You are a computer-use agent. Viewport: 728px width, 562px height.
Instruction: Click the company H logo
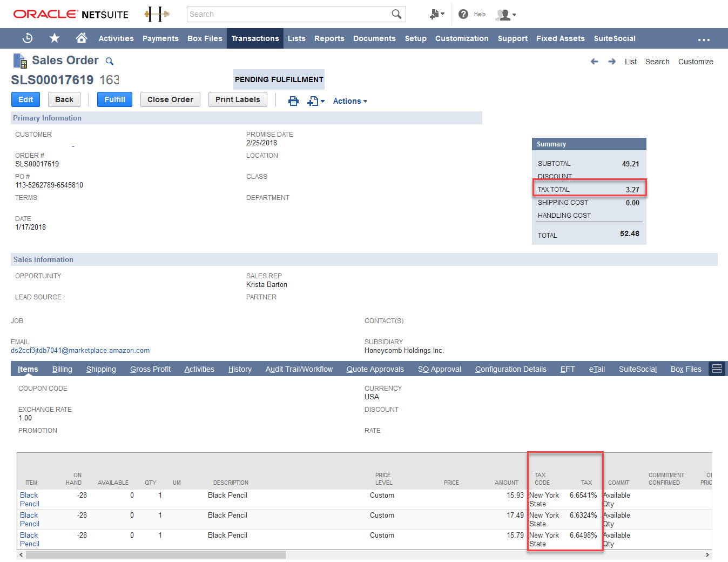tap(157, 15)
